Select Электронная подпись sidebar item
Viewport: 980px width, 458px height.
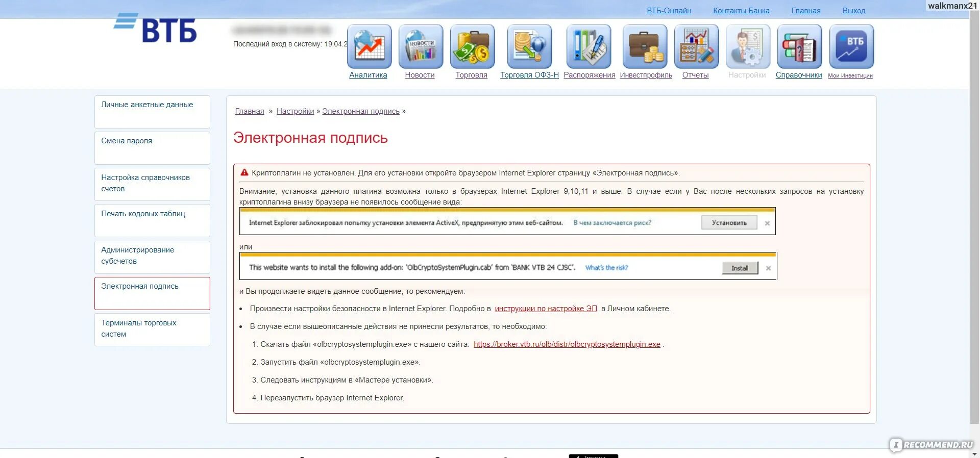[x=152, y=293]
